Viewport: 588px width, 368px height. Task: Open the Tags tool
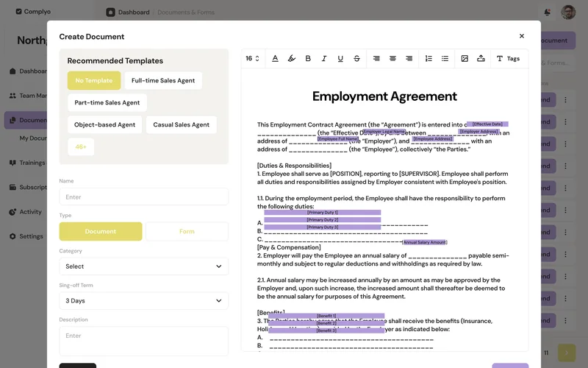coord(508,59)
